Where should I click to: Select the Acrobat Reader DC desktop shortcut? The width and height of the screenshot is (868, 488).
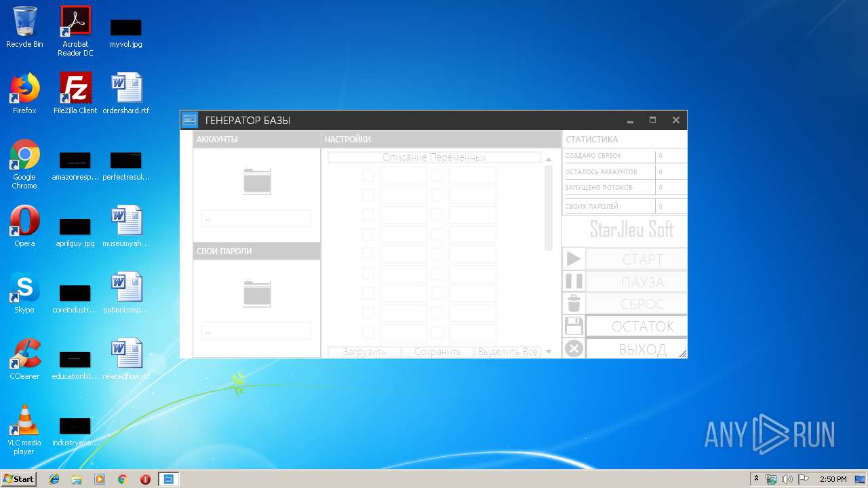point(75,32)
